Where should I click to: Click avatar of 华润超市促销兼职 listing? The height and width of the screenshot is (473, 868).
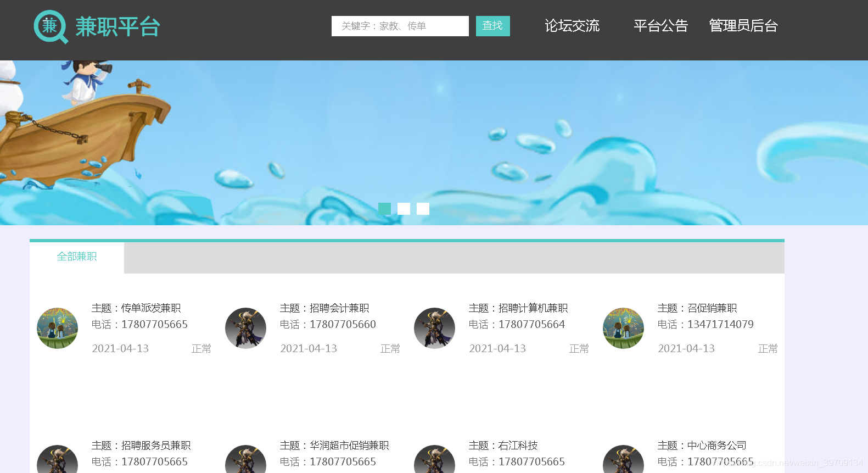pos(245,459)
